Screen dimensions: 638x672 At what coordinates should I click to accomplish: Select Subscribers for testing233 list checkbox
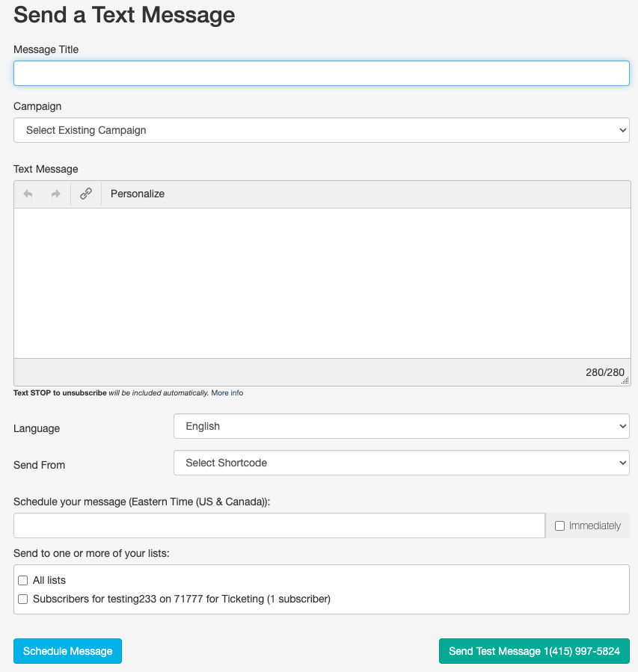click(x=23, y=599)
